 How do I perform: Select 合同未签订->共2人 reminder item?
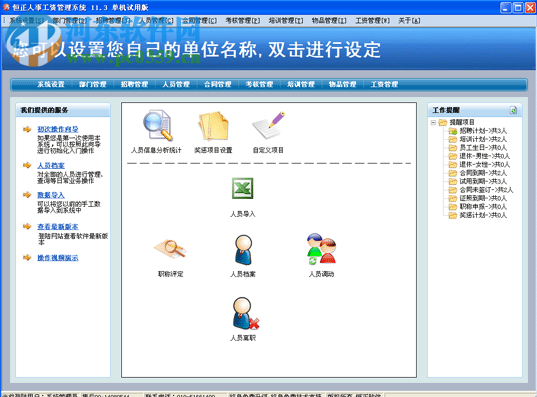486,190
